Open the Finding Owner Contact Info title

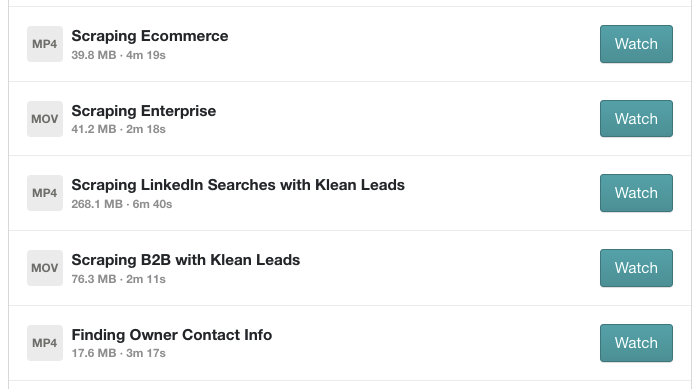point(172,335)
